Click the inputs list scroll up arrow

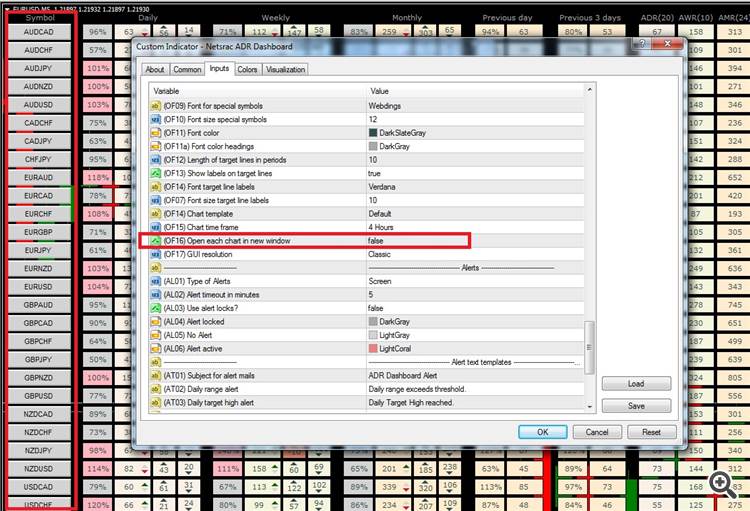click(x=589, y=89)
